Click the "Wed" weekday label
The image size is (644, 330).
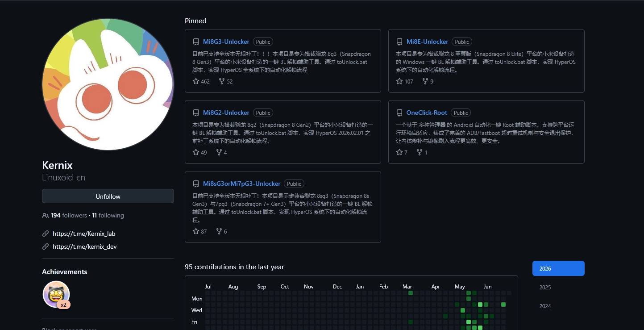coord(197,310)
